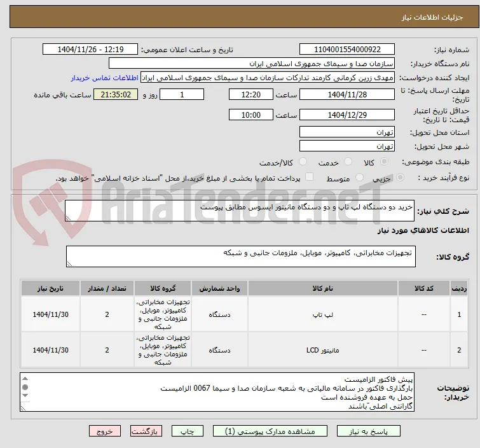
Task: Click the resize handle of description textarea
Action: [x=68, y=218]
